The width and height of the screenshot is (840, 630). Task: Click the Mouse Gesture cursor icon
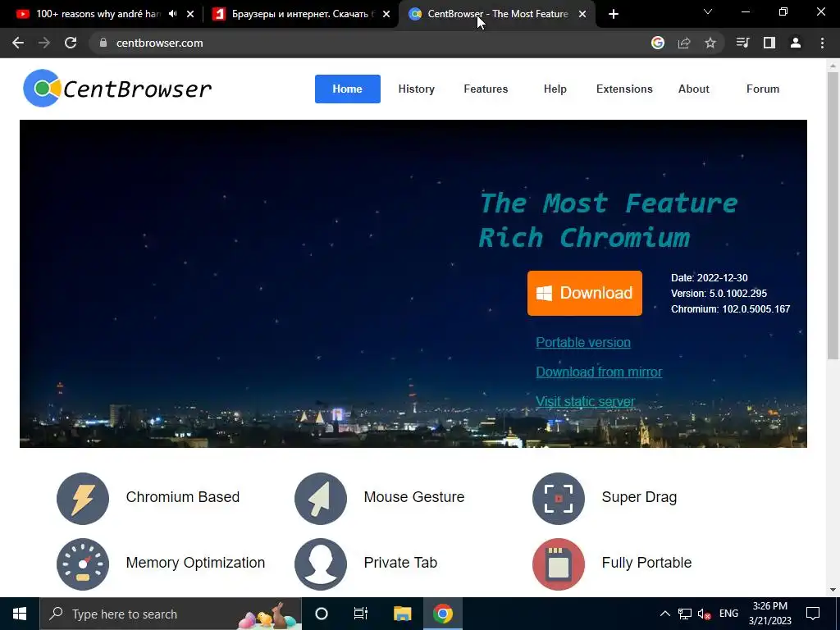(321, 498)
